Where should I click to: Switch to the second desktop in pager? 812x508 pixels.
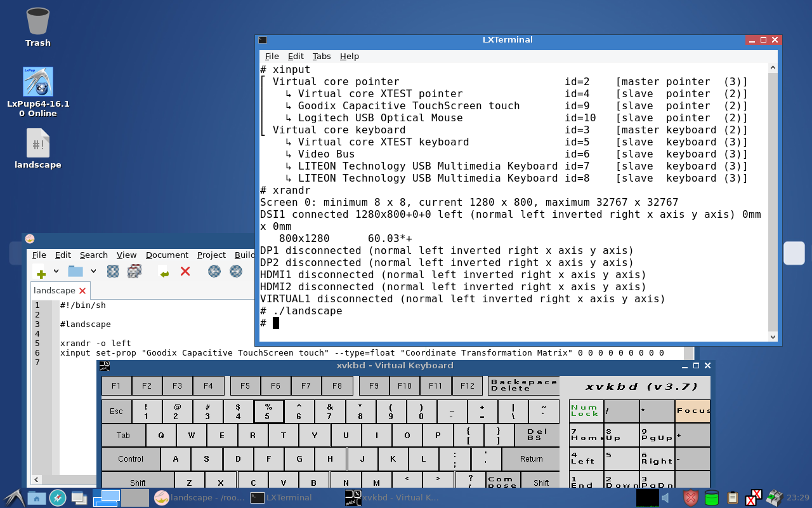pyautogui.click(x=135, y=497)
